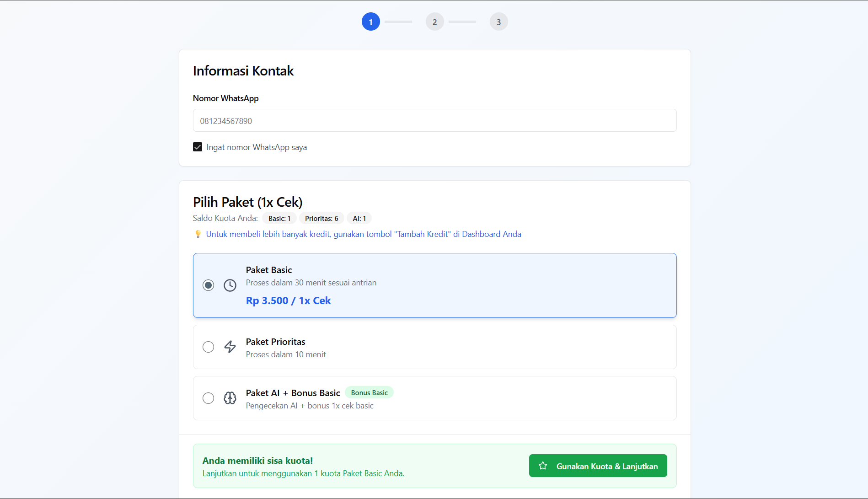The width and height of the screenshot is (868, 499).
Task: Uncheck Ingat nomor WhatsApp saya checkbox
Action: point(198,147)
